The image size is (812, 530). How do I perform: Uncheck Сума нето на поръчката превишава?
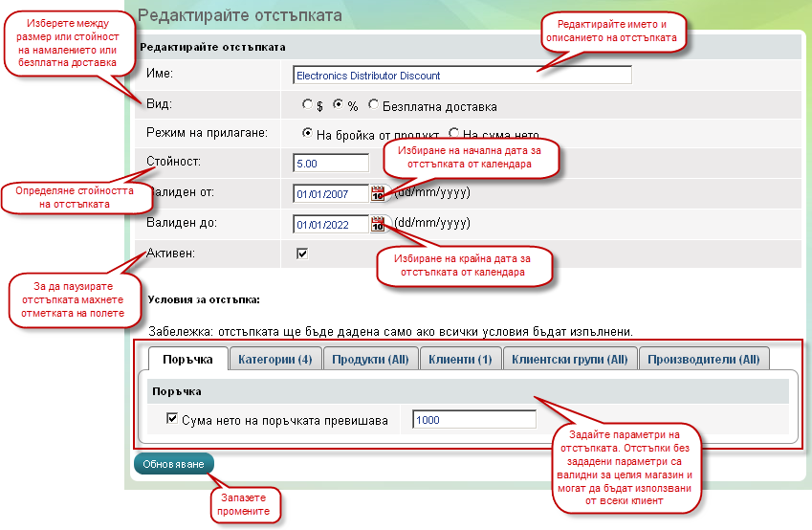pos(173,418)
